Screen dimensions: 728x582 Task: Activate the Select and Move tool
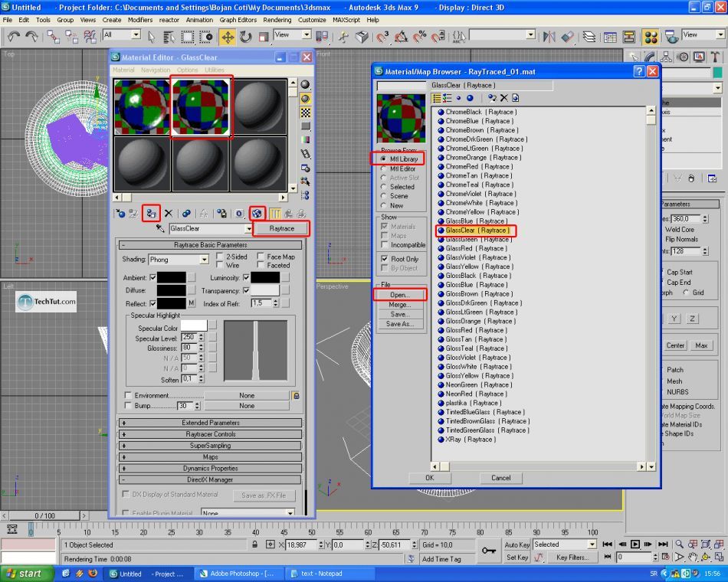(x=228, y=37)
